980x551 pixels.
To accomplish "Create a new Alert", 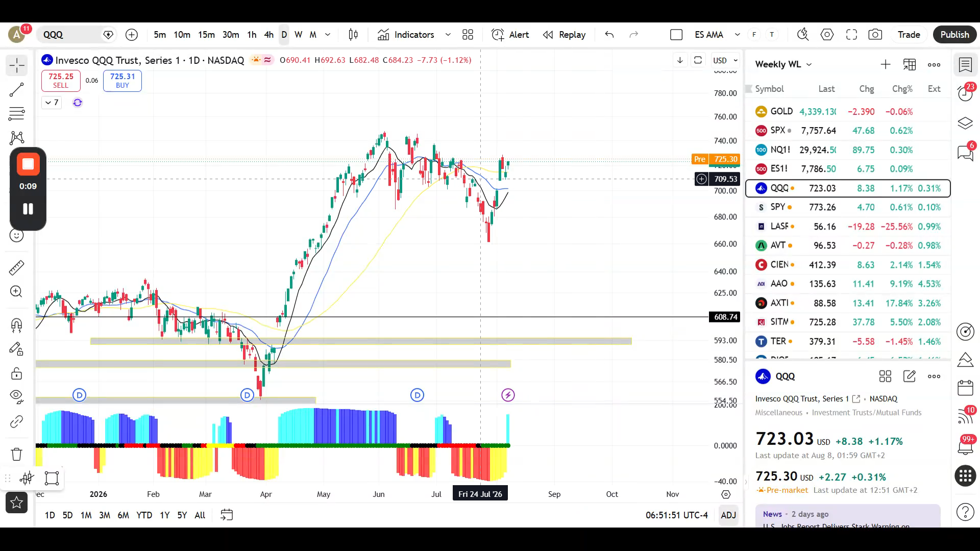I will [x=510, y=35].
